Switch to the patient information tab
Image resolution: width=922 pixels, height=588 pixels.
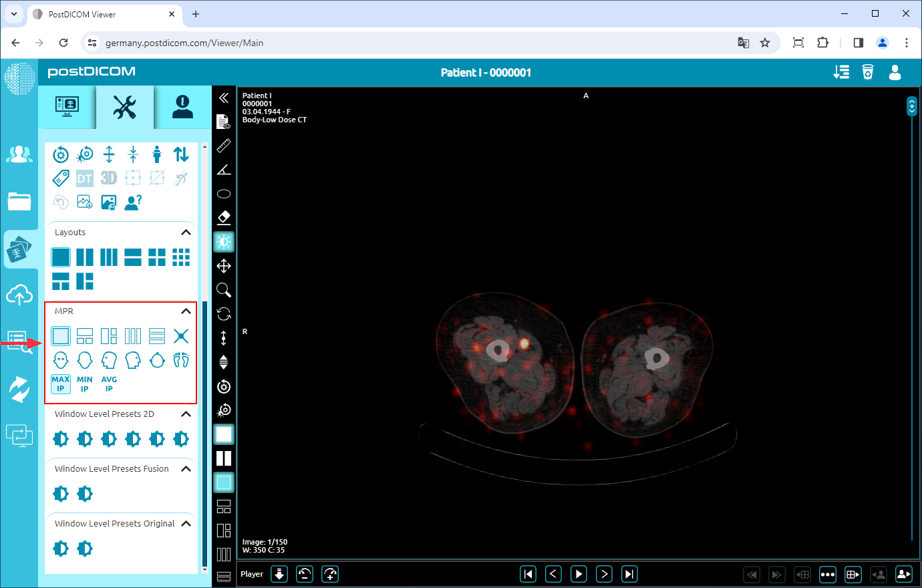coord(182,107)
